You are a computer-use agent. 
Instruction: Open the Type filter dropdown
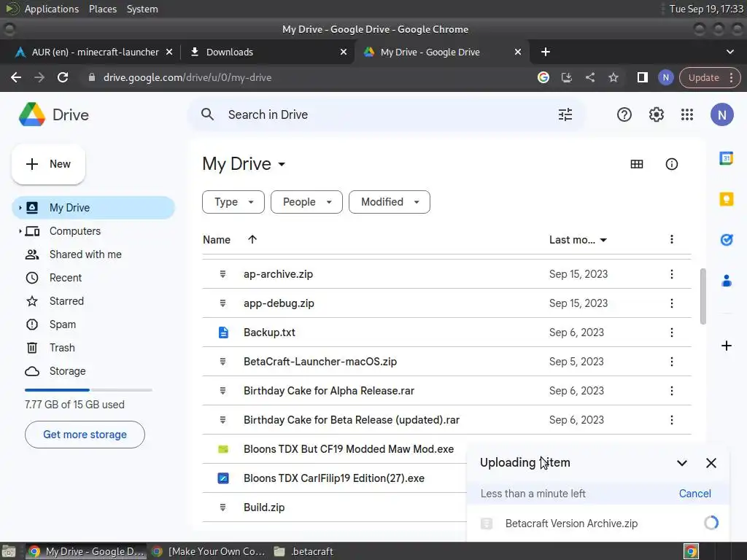(x=233, y=202)
